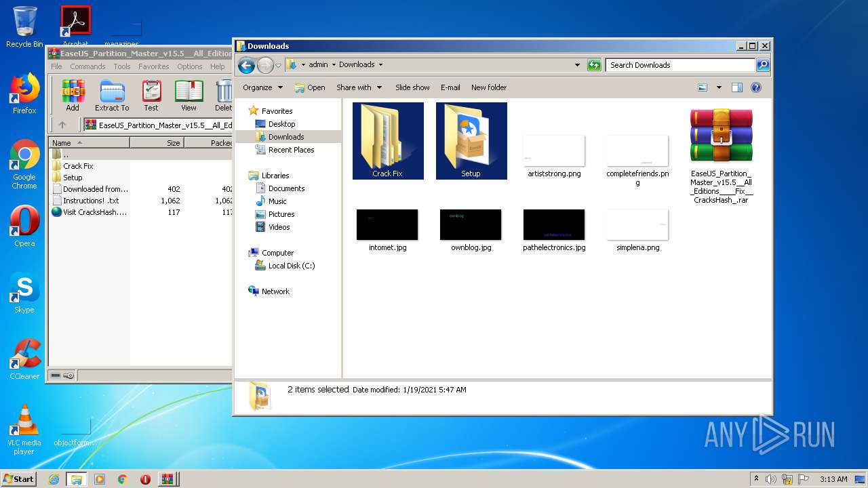Open the WinRAR Help menu
Viewport: 868px width, 488px height.
pos(217,66)
